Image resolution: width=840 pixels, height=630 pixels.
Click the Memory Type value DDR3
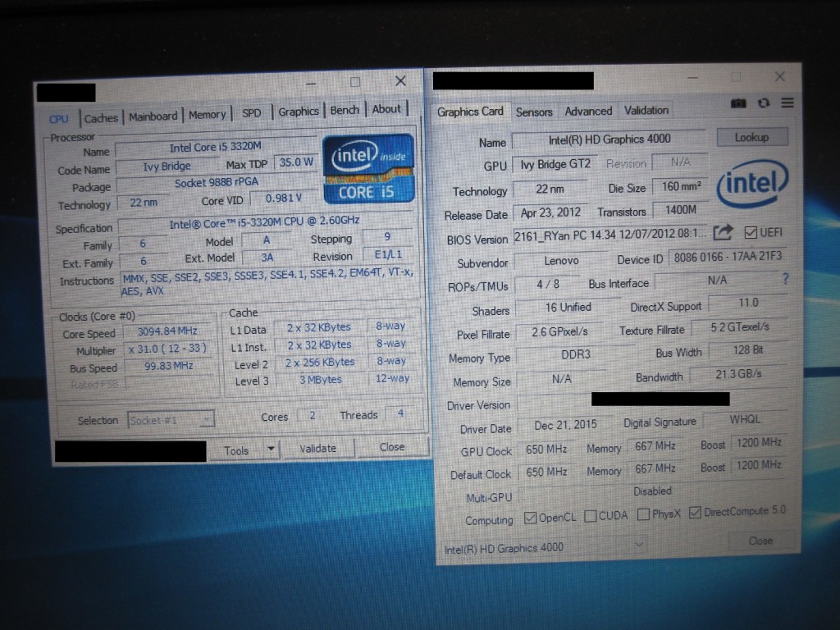(x=575, y=354)
